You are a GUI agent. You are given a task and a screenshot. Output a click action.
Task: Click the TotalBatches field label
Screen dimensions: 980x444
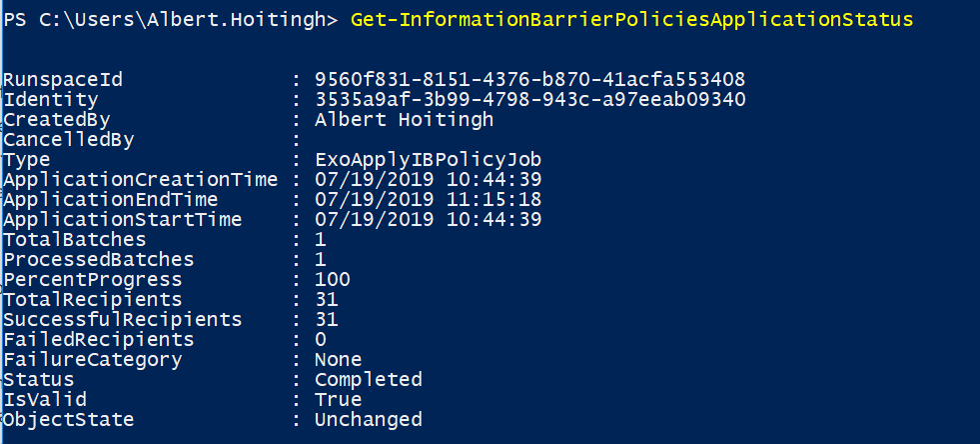74,239
